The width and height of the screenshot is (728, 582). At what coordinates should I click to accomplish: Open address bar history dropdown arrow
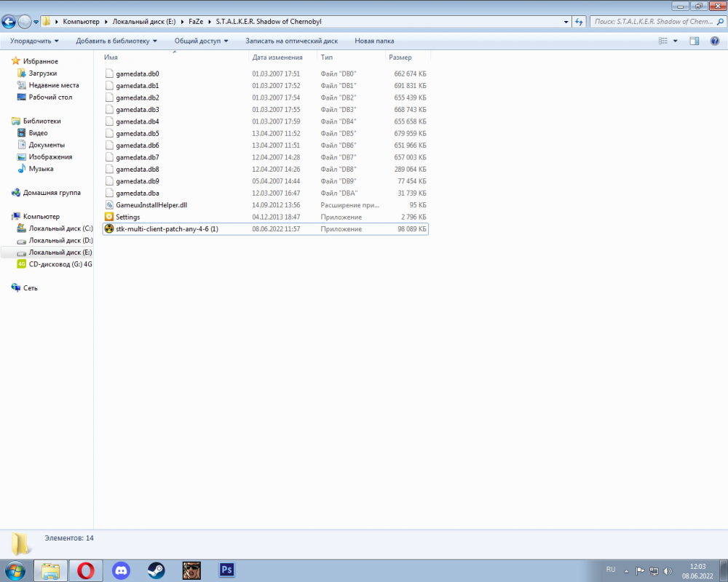pos(566,22)
